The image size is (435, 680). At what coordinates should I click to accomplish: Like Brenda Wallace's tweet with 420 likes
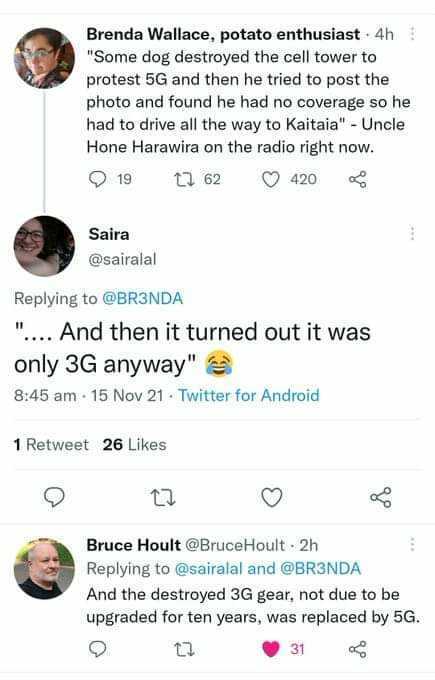(x=271, y=179)
